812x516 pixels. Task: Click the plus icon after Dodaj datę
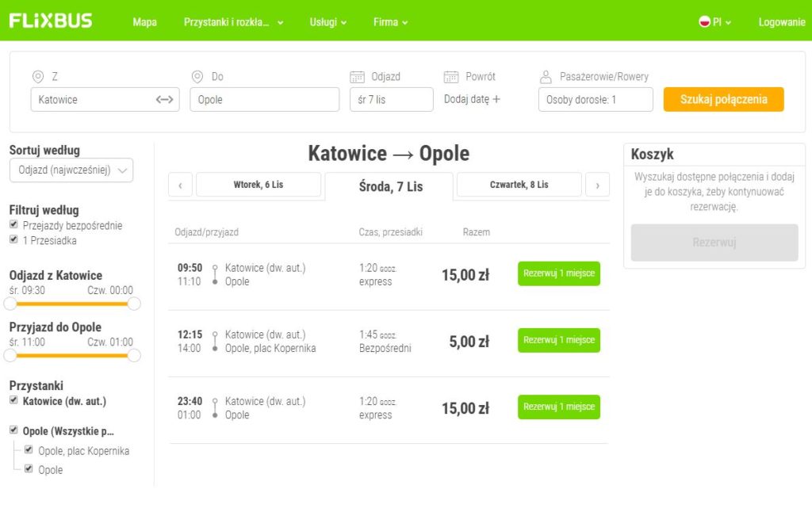(x=496, y=99)
